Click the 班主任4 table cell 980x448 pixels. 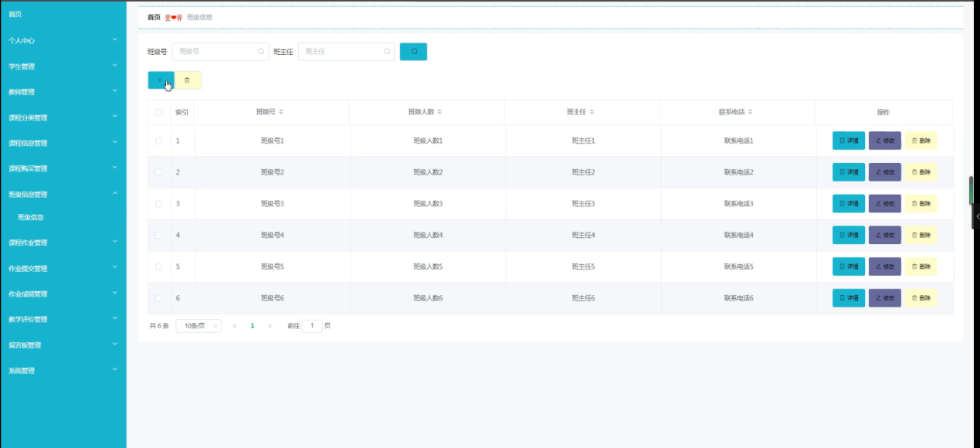pos(583,235)
